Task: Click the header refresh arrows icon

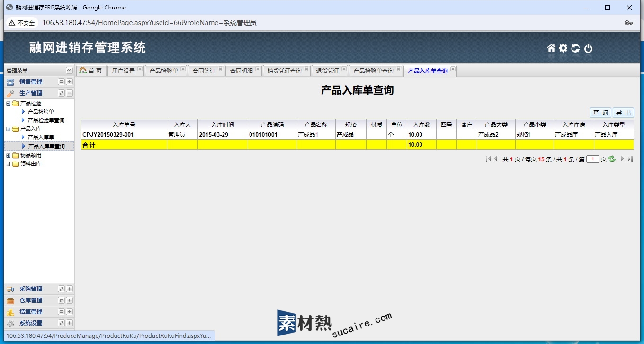Action: 575,48
